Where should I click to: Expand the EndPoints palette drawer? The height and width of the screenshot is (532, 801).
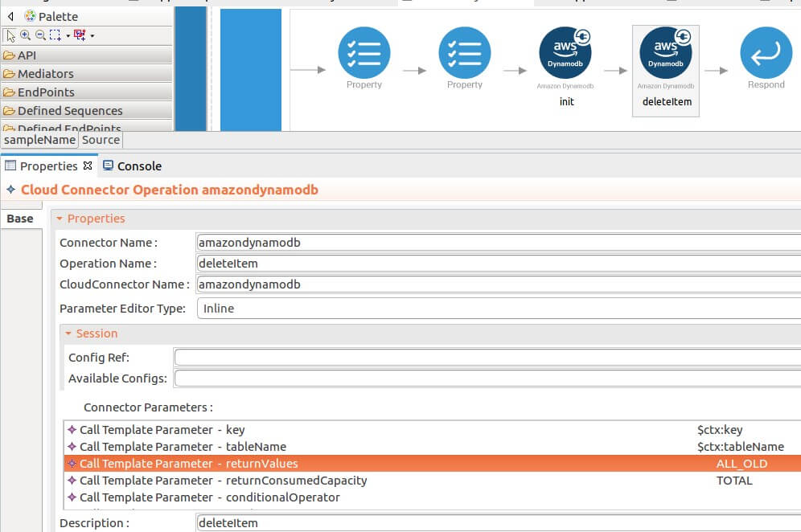87,92
